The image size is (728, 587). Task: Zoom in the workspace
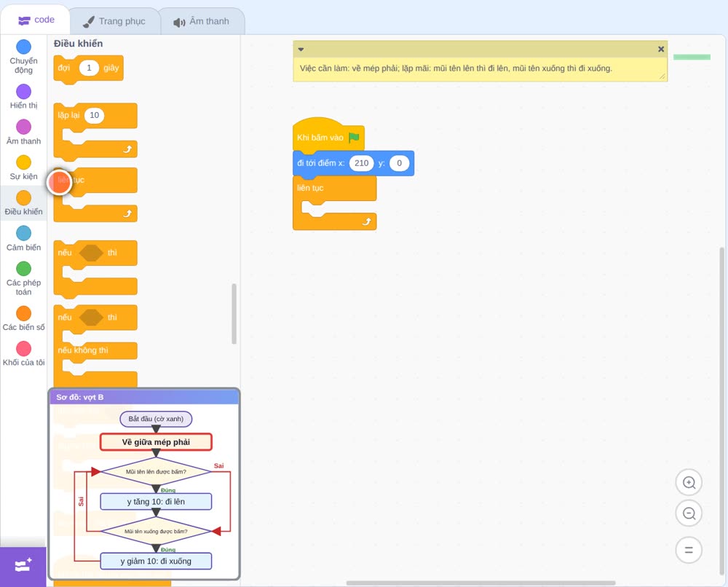point(689,483)
